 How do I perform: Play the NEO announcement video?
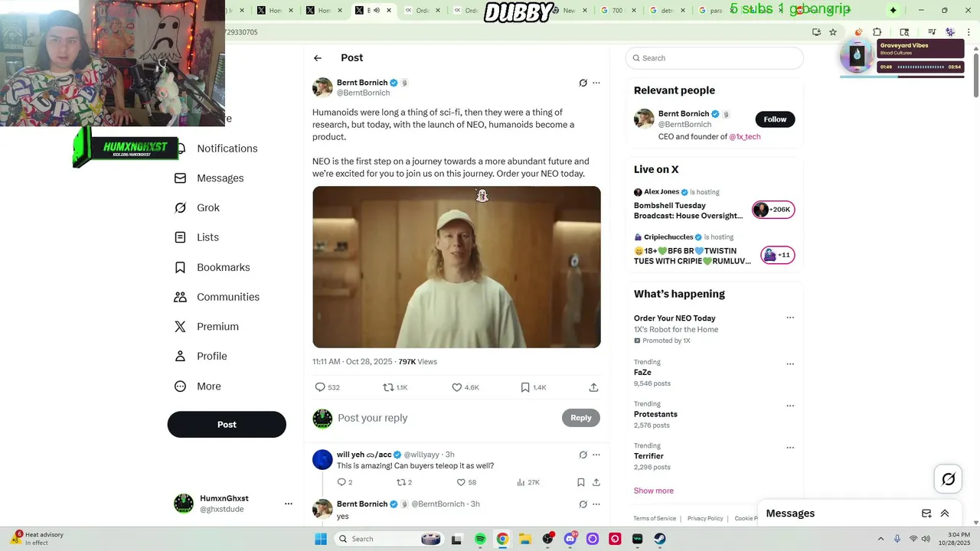[456, 267]
